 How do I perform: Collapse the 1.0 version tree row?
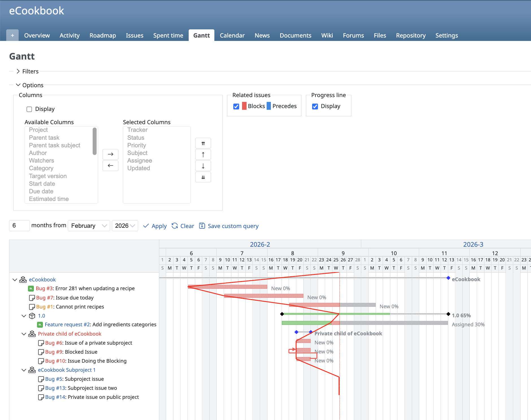pyautogui.click(x=24, y=316)
